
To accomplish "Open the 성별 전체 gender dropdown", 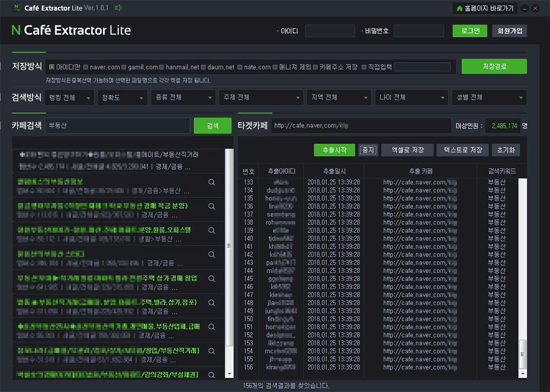I will pos(490,97).
